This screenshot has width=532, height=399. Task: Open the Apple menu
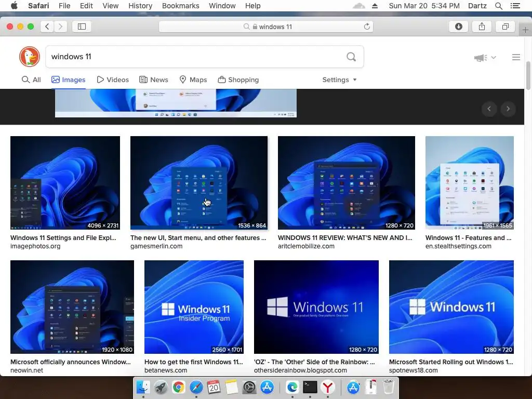click(x=14, y=6)
